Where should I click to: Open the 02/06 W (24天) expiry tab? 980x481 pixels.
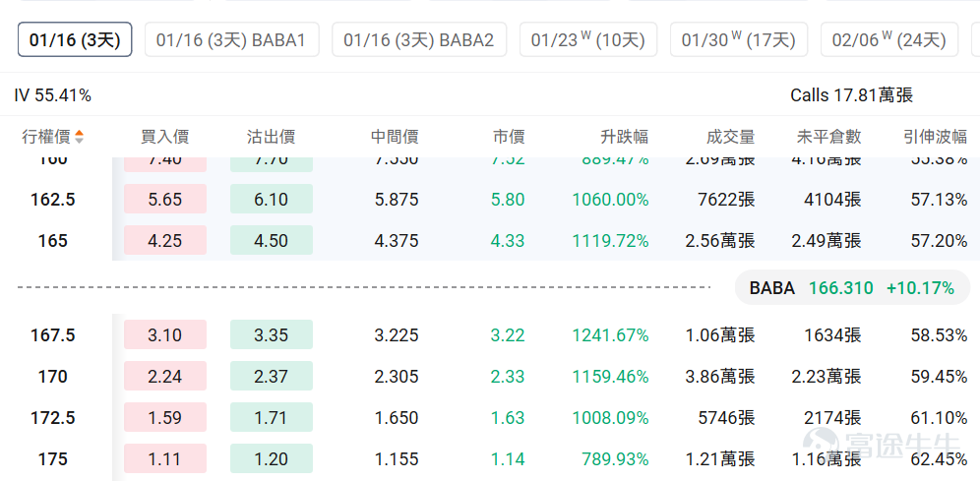point(889,40)
